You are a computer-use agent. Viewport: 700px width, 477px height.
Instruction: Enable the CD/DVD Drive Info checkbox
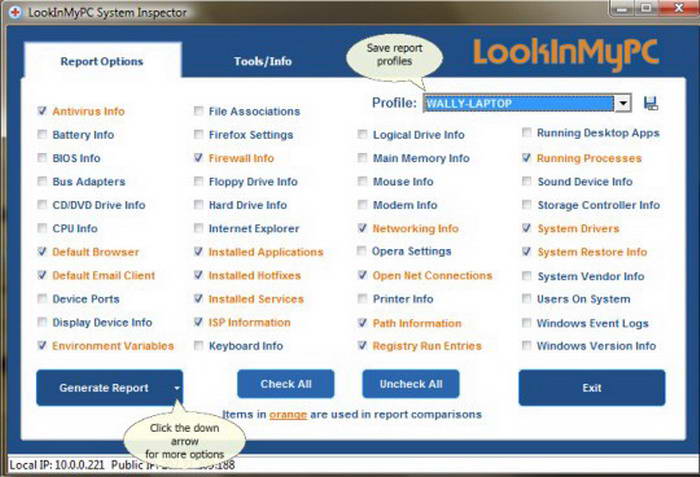click(x=42, y=204)
